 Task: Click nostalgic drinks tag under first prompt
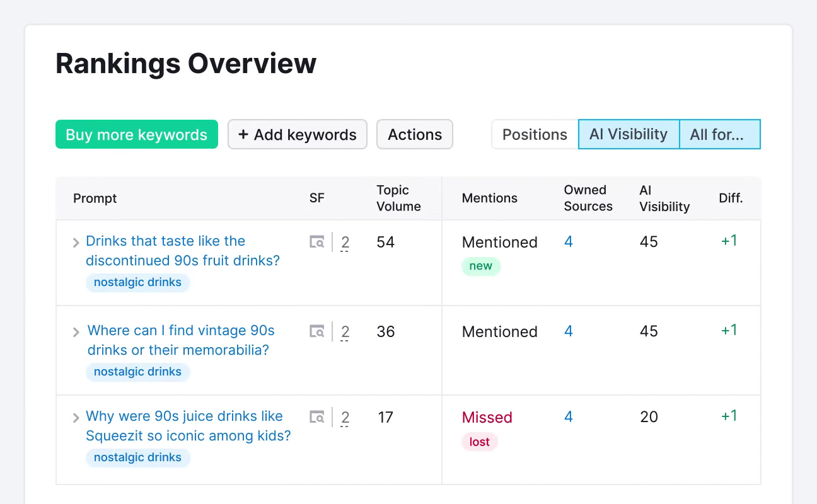click(137, 282)
